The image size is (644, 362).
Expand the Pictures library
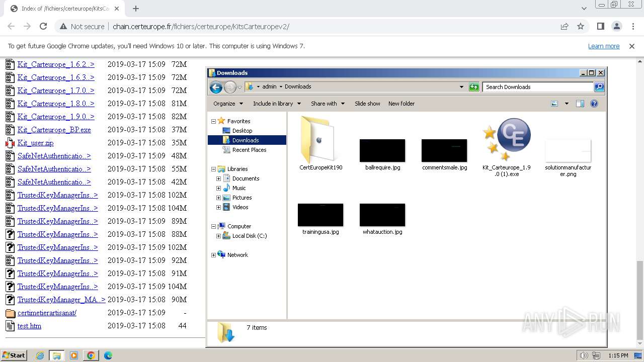click(218, 198)
